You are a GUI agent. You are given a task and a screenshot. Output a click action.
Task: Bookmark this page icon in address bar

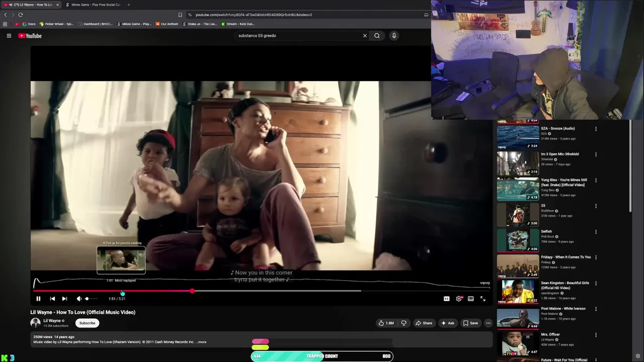[180, 15]
